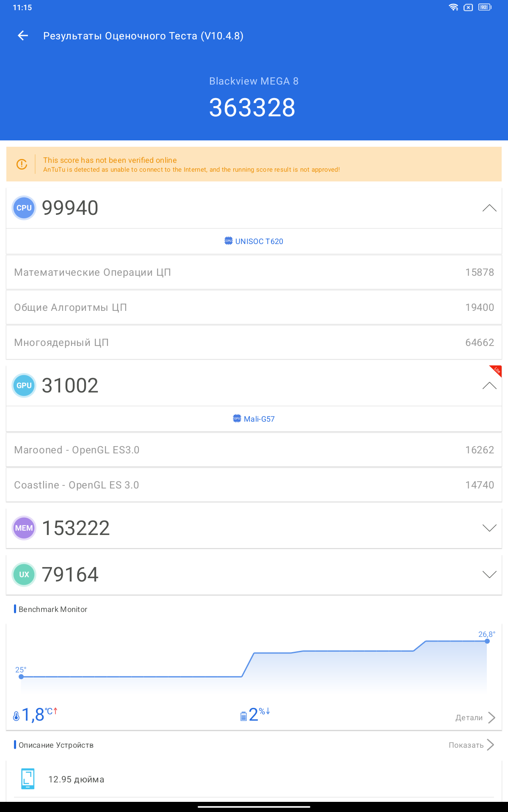The height and width of the screenshot is (812, 508).
Task: Collapse the CPU 99940 section
Action: [x=489, y=208]
